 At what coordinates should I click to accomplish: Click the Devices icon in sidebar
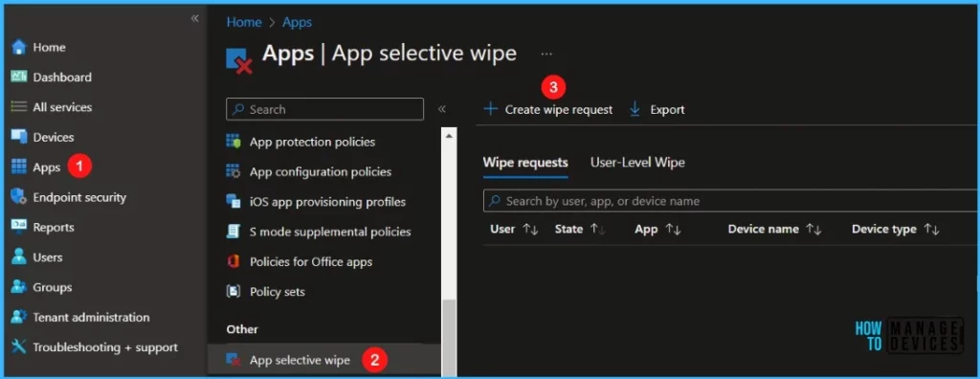click(x=19, y=137)
